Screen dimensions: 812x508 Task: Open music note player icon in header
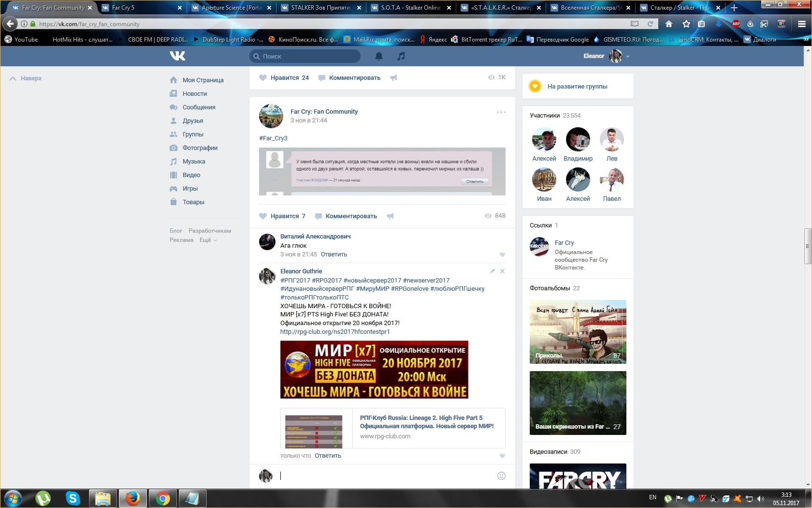pyautogui.click(x=401, y=56)
